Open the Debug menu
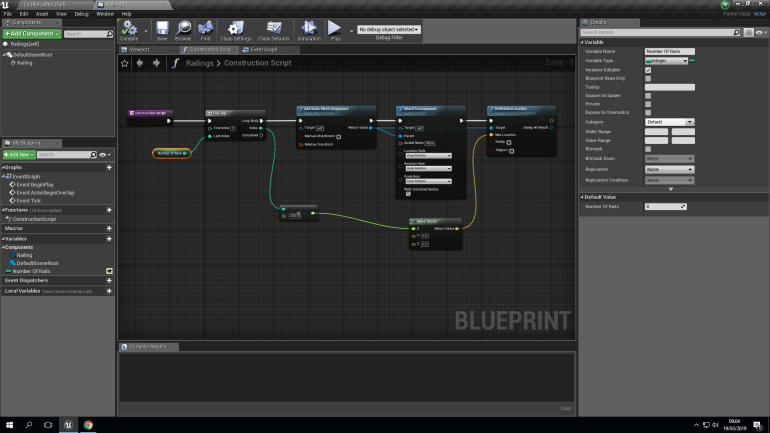This screenshot has width=770, height=433. pos(82,14)
